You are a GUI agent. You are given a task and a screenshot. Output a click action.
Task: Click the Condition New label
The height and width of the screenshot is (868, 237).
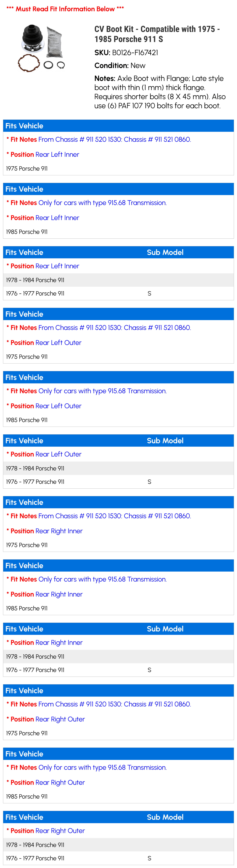(120, 65)
